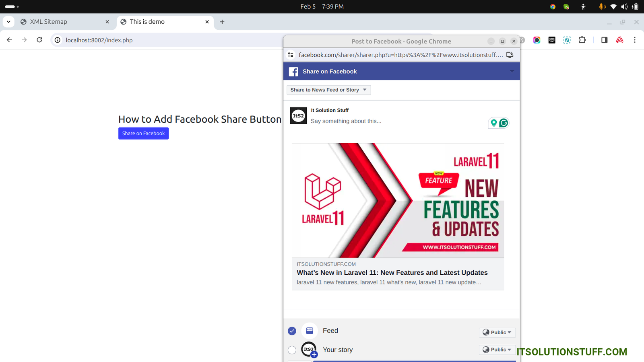Viewport: 644px width, 362px height.
Task: Open Chrome three-dot menu
Action: [x=635, y=40]
